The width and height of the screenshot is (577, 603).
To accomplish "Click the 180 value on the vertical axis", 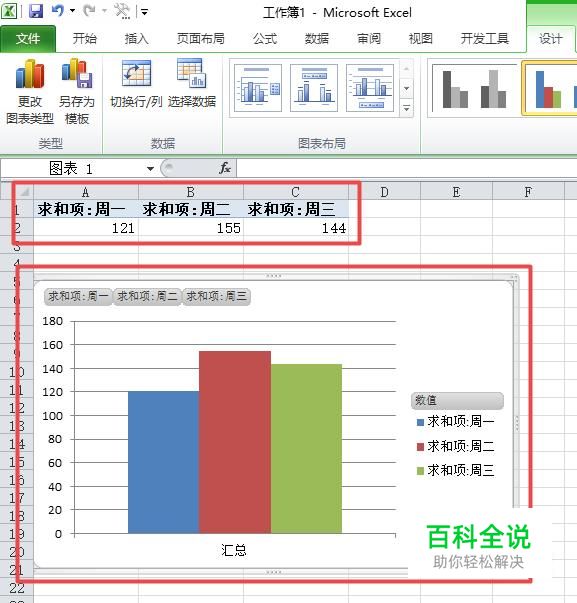I will (x=52, y=321).
